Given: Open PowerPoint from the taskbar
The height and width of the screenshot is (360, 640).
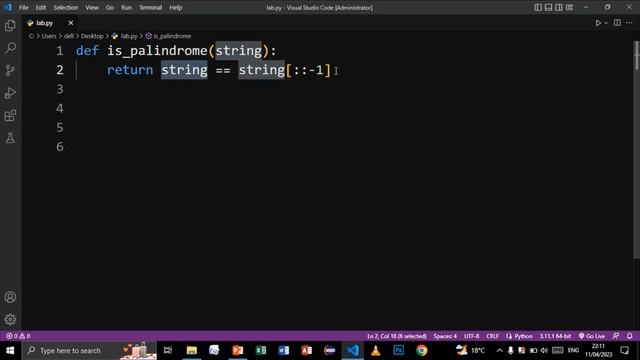Looking at the screenshot, I should point(238,351).
